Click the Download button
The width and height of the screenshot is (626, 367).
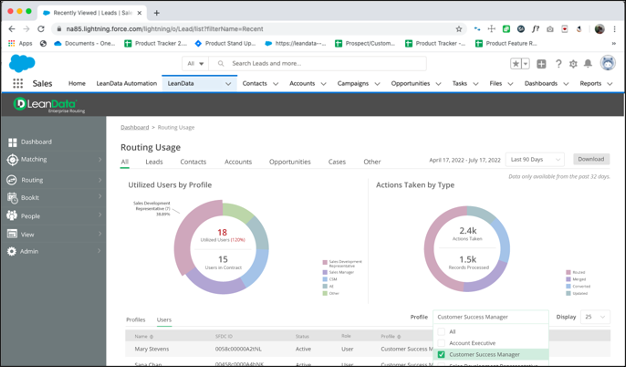coord(591,159)
